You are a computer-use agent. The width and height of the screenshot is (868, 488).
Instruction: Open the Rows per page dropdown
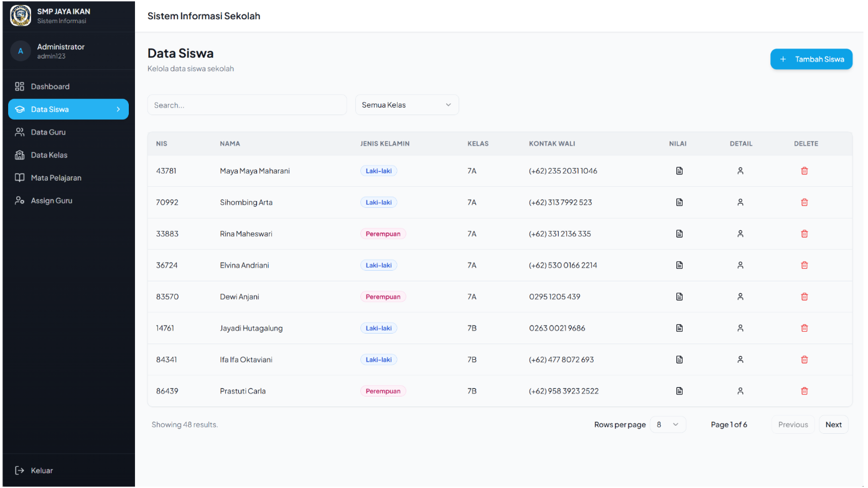(x=668, y=425)
